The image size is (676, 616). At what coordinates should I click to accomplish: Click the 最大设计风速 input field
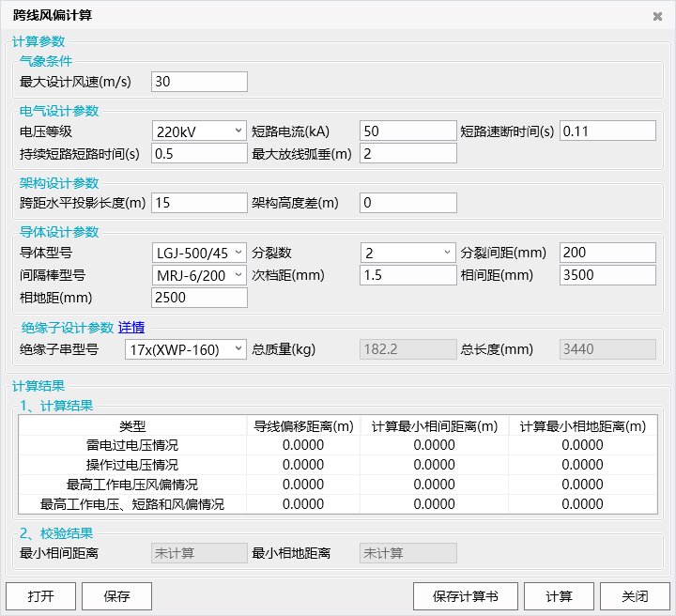tap(199, 82)
